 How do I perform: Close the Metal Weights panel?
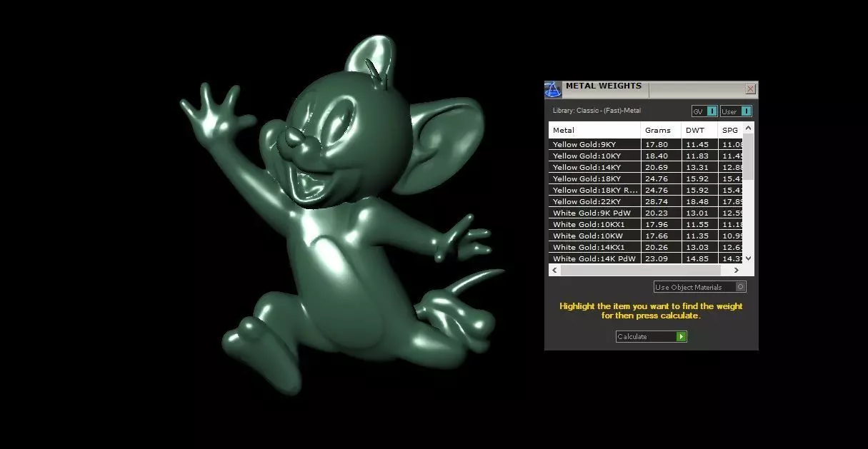coord(750,89)
